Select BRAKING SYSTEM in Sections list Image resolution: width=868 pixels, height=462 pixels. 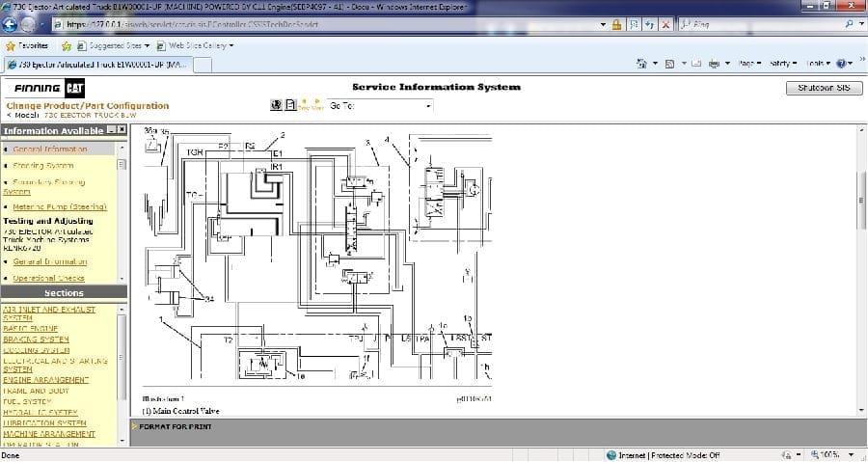37,340
